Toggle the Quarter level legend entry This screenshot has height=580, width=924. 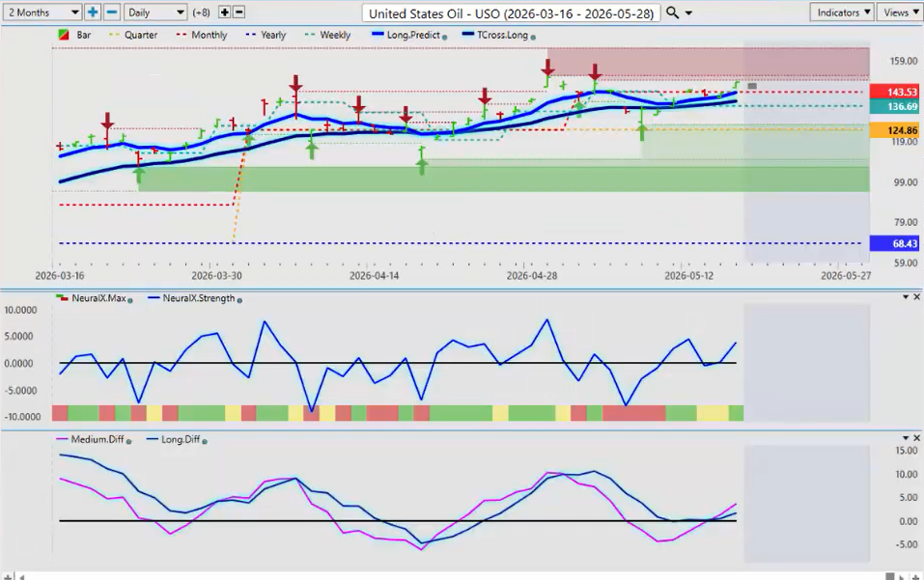pos(133,36)
